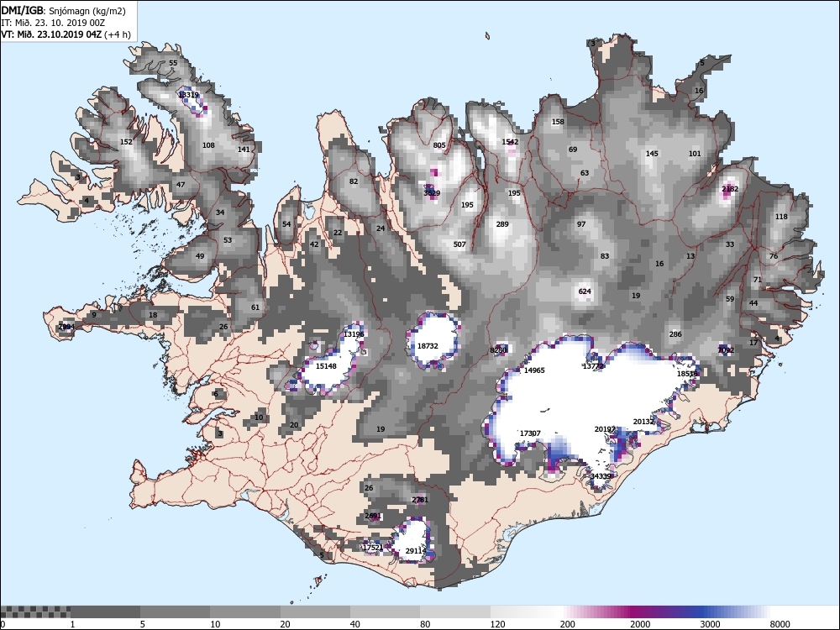Click the valid time line 'VT: Mið. 23.10.2019 04Z (+4 h)'
Screen dimensions: 840x630
point(66,34)
